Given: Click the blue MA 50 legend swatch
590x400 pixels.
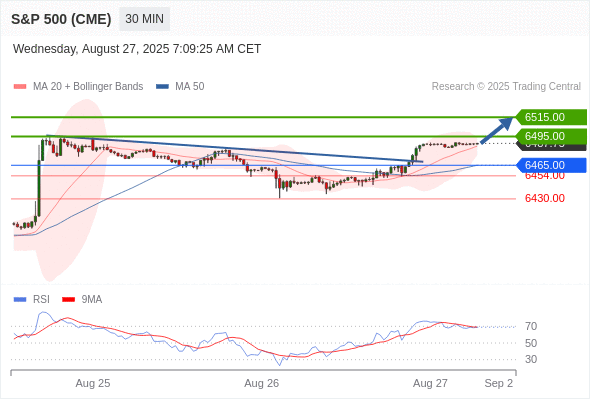Looking at the screenshot, I should 163,87.
